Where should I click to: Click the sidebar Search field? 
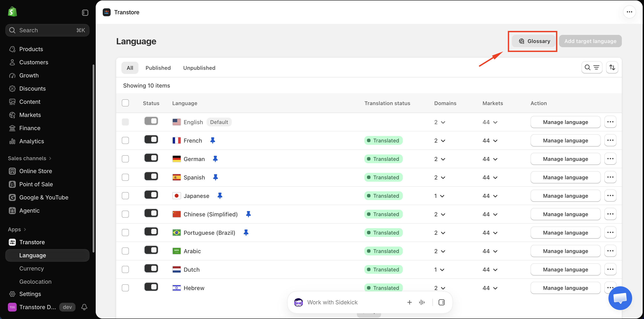point(47,30)
